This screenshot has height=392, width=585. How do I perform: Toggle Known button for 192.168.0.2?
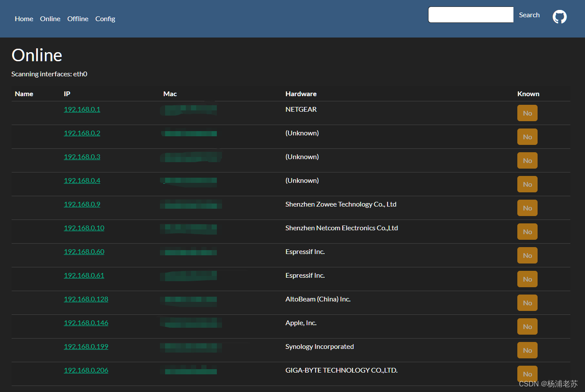tap(527, 137)
